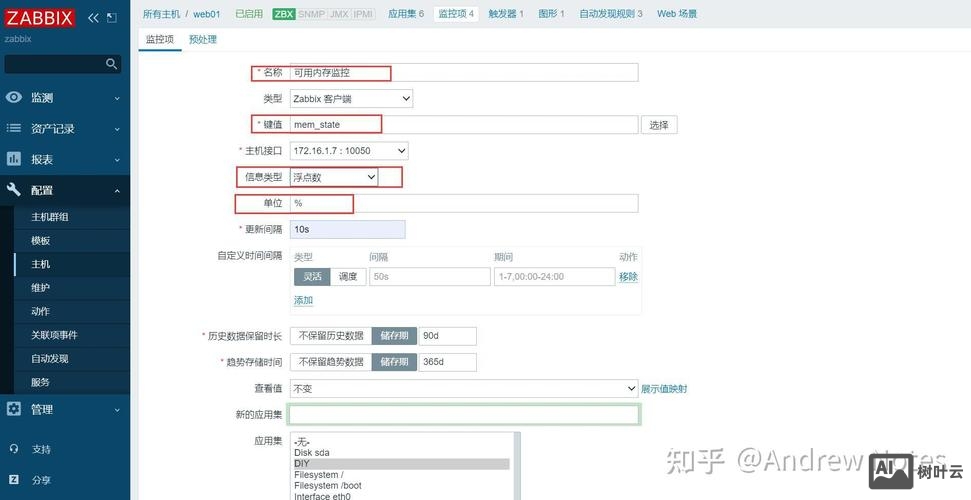Click the Z icon for 分享
Viewport: 971px width, 500px height.
point(14,480)
